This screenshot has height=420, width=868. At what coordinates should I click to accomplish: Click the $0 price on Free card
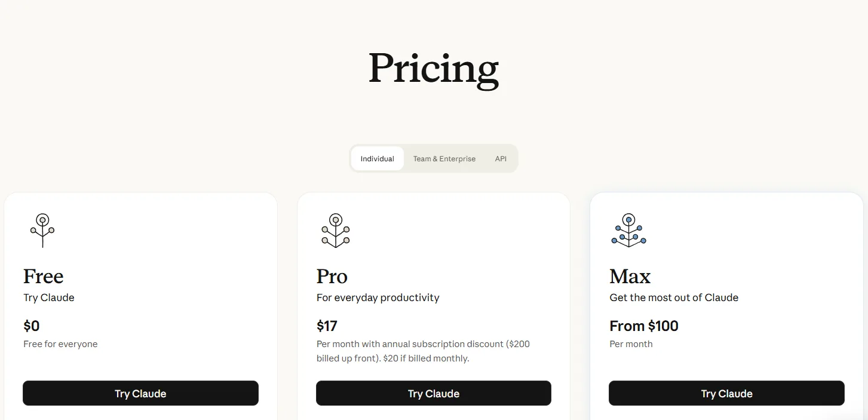(32, 326)
